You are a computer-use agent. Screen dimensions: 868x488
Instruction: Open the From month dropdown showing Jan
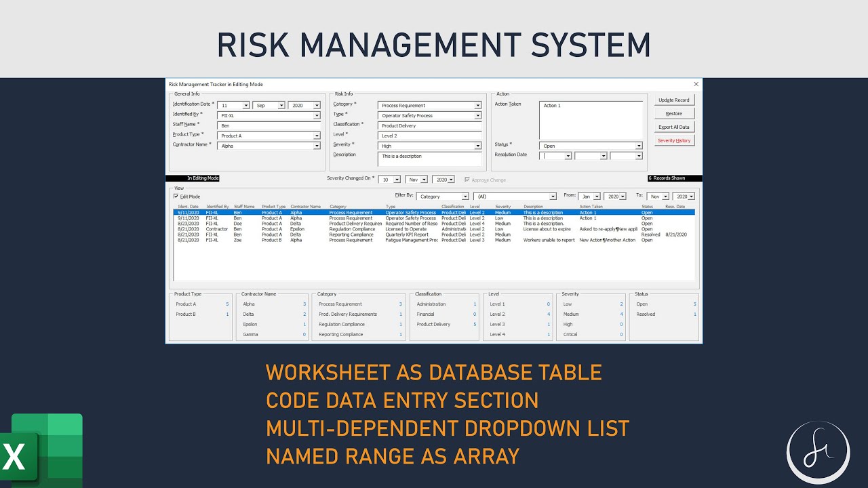[x=596, y=197]
